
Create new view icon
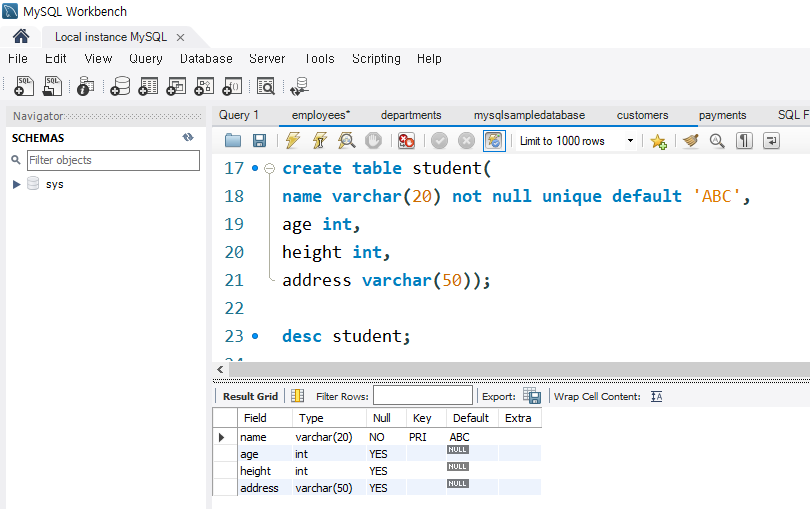[x=176, y=86]
